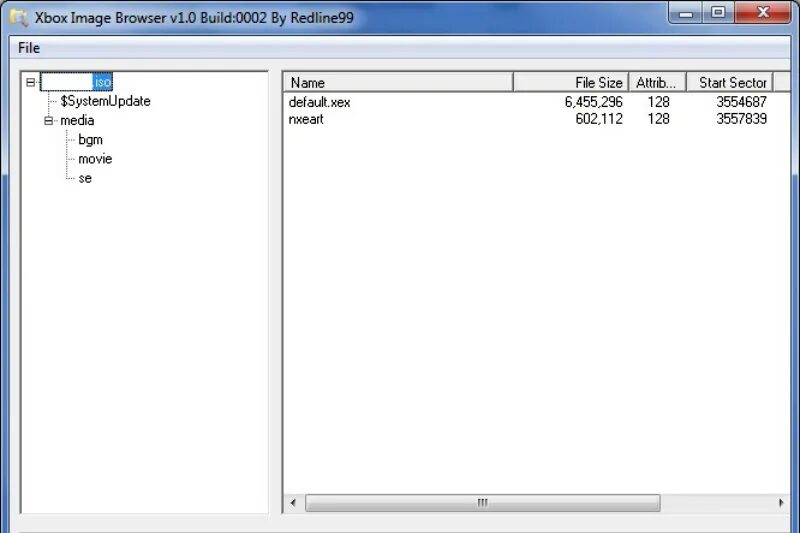The image size is (800, 533).
Task: Minimize the Xbox Image Browser window
Action: pos(686,13)
